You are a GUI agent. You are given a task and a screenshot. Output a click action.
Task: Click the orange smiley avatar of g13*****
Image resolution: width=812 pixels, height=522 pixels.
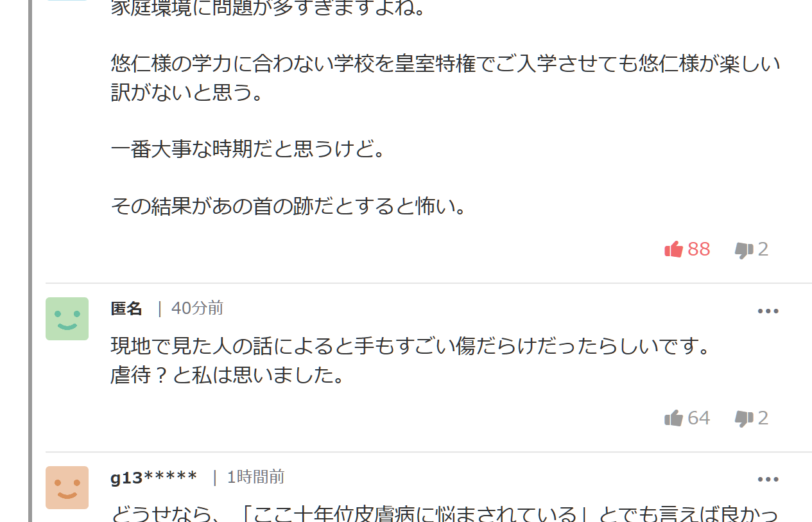(x=67, y=487)
